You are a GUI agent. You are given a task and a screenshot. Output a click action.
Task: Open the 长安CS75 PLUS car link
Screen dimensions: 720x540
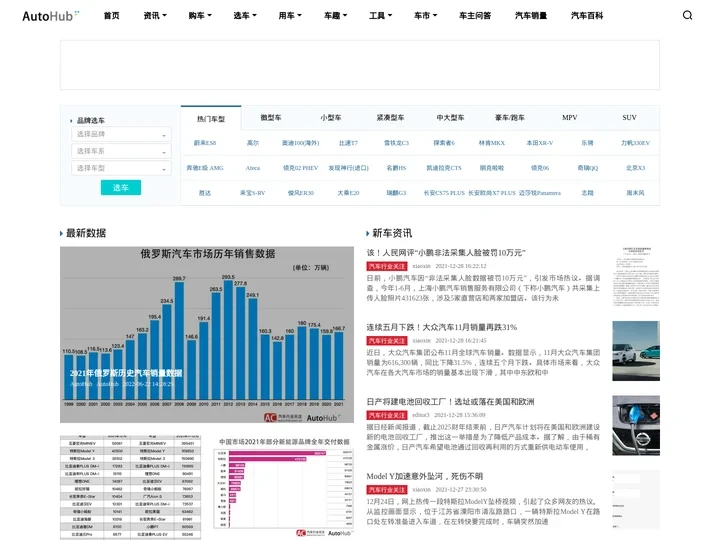[444, 193]
